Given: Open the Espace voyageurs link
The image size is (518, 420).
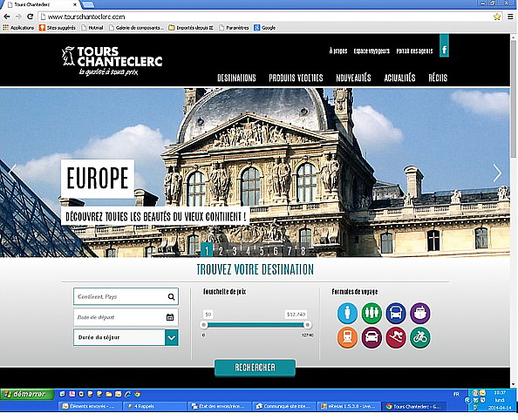Looking at the screenshot, I should 371,51.
